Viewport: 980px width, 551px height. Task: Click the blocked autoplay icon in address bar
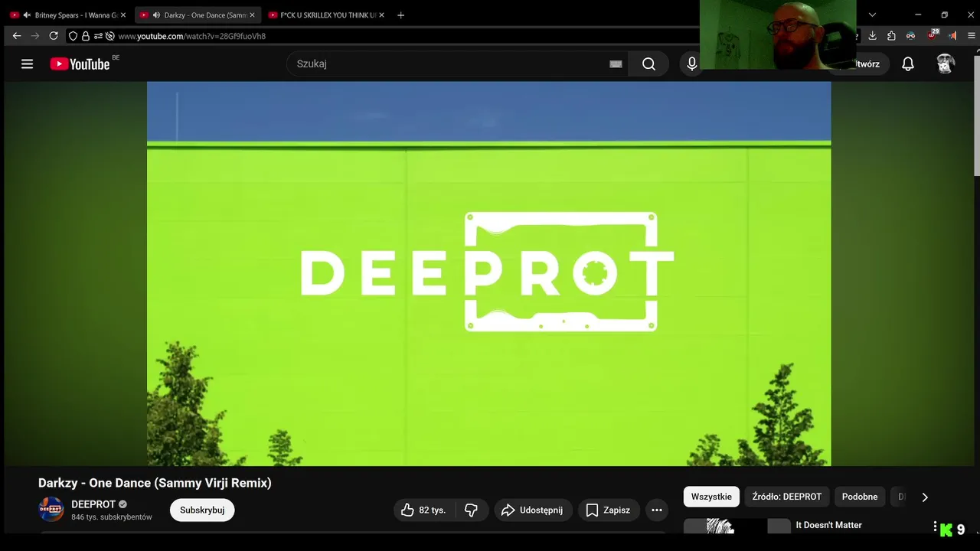pyautogui.click(x=110, y=36)
